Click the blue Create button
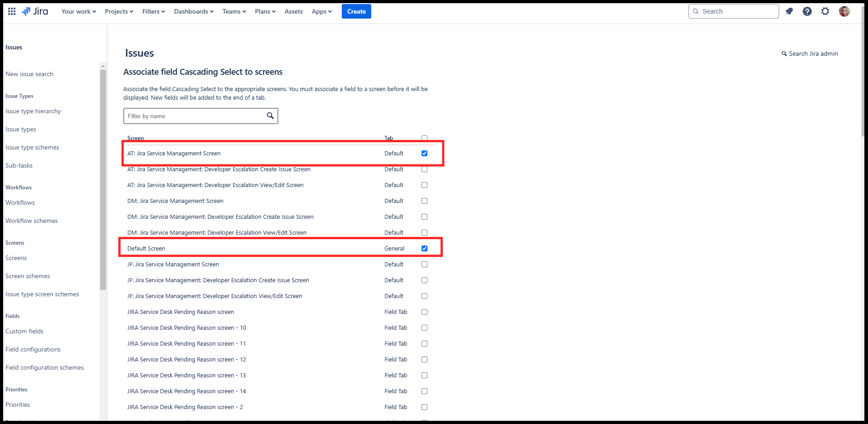 click(x=356, y=11)
